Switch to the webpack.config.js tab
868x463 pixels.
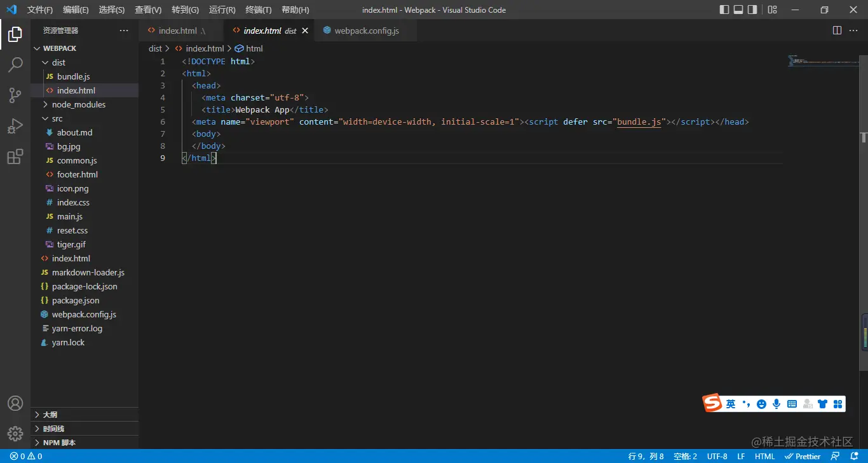point(367,31)
